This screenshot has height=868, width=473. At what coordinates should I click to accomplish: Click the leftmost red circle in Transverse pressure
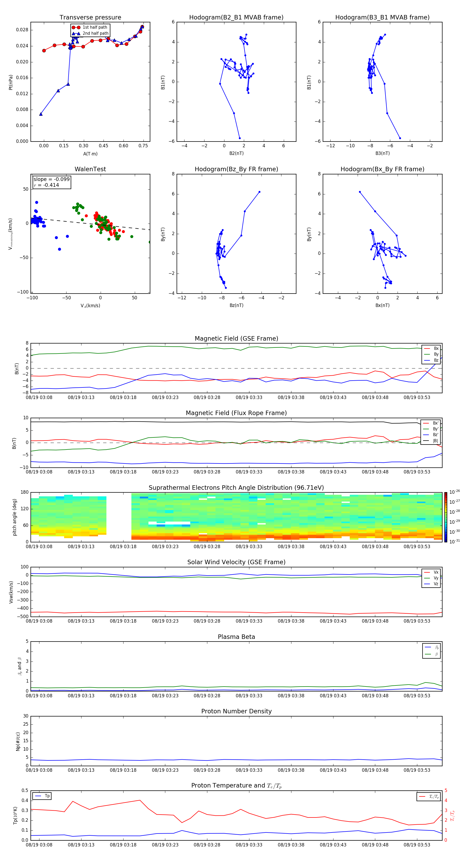[x=44, y=51]
